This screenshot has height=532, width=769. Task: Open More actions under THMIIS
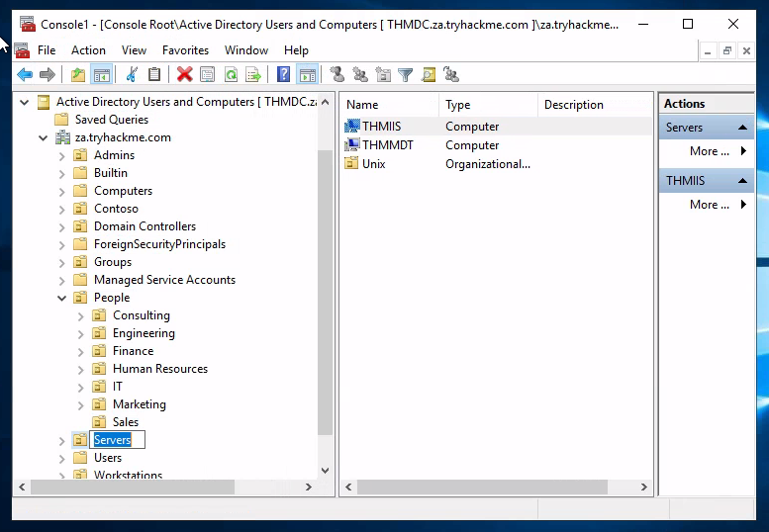point(707,205)
